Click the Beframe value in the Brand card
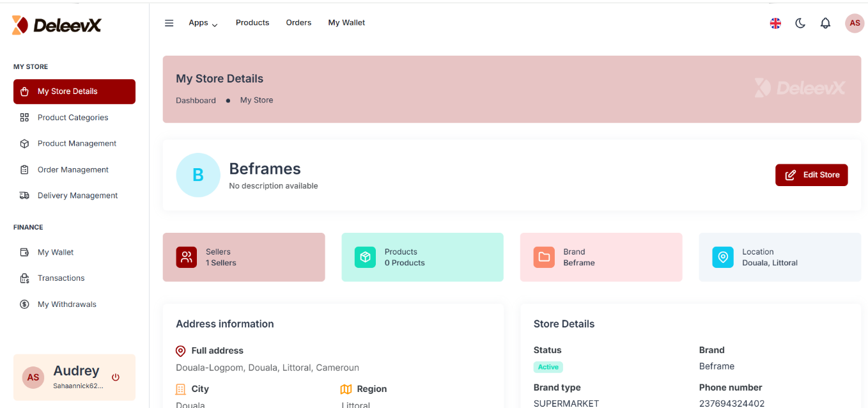Image resolution: width=868 pixels, height=408 pixels. [579, 263]
